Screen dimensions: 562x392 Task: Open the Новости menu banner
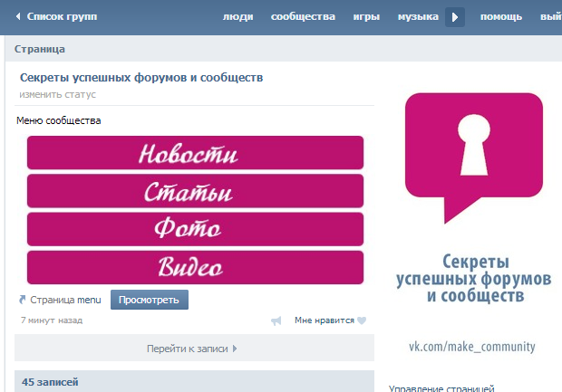click(x=195, y=153)
